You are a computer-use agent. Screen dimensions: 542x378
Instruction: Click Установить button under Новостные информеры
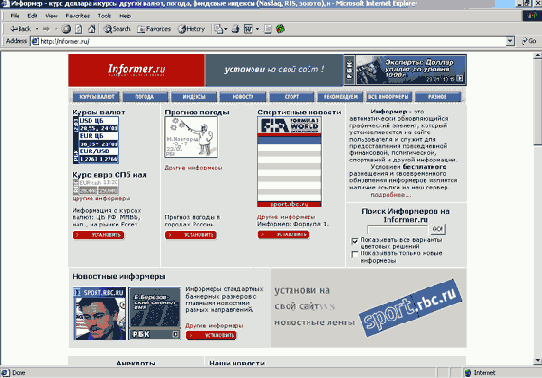coord(211,336)
